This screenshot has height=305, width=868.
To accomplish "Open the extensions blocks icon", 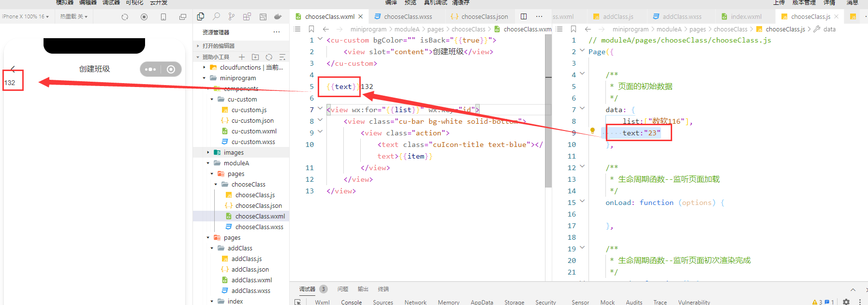I will (247, 16).
